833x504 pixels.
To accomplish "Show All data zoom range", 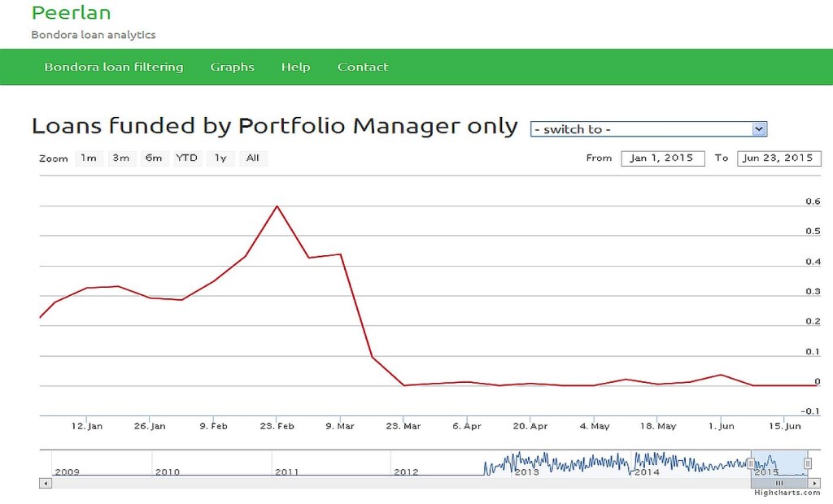I will 253,159.
